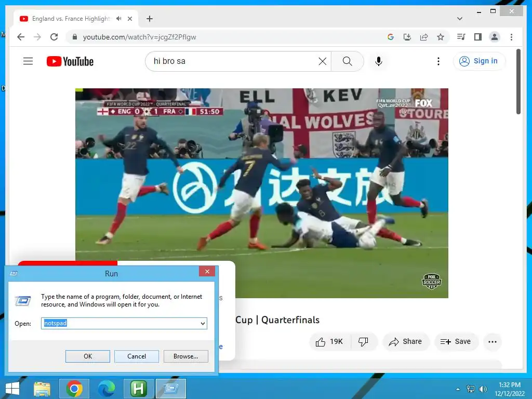
Task: Open volume icon in system tray
Action: [483, 389]
